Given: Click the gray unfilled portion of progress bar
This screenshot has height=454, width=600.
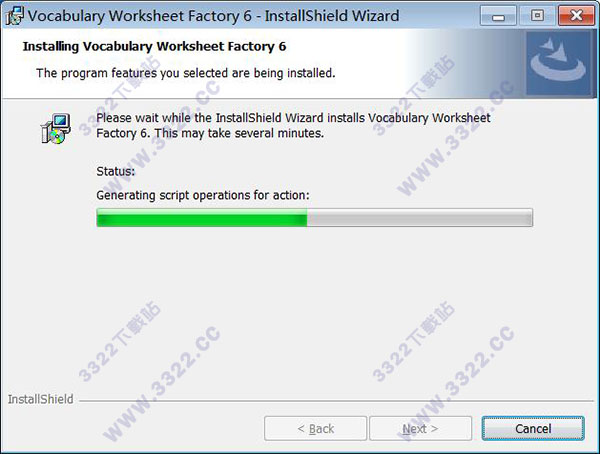Looking at the screenshot, I should [419, 218].
